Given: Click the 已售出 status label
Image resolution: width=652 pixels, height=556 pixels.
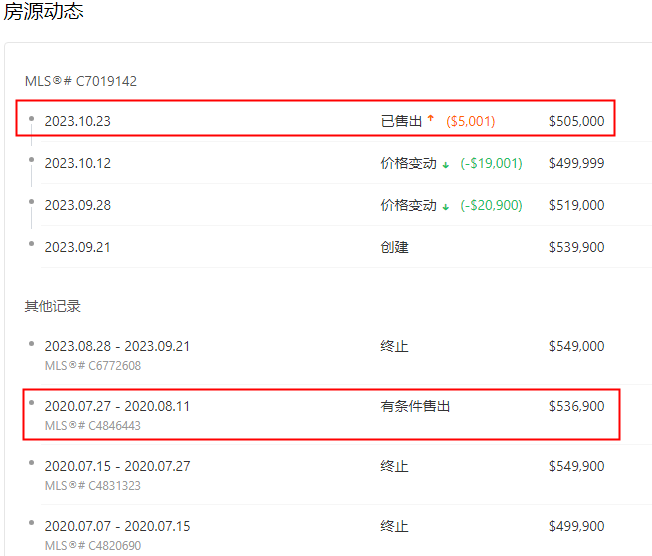Looking at the screenshot, I should click(x=401, y=121).
